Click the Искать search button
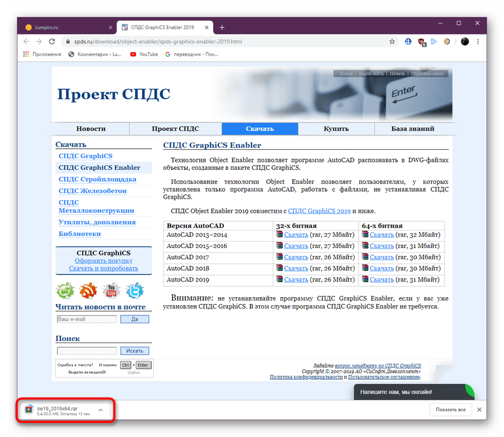The image size is (504, 437). (x=135, y=351)
